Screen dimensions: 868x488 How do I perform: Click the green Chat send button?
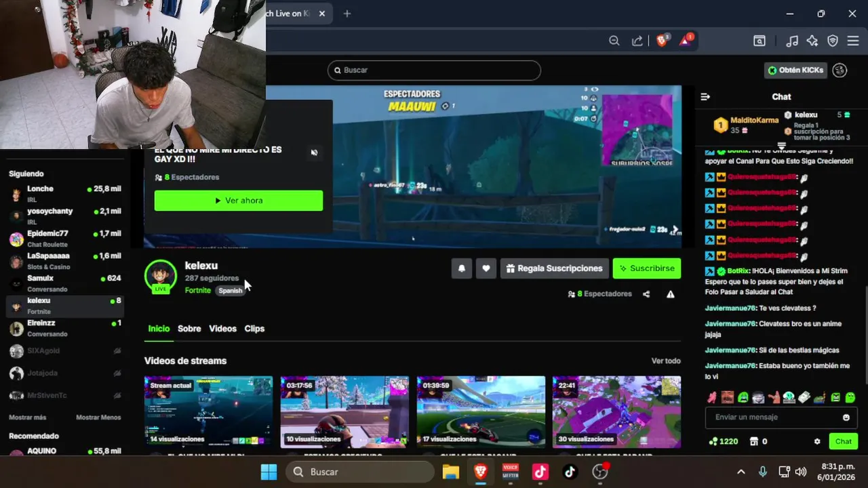click(x=844, y=441)
